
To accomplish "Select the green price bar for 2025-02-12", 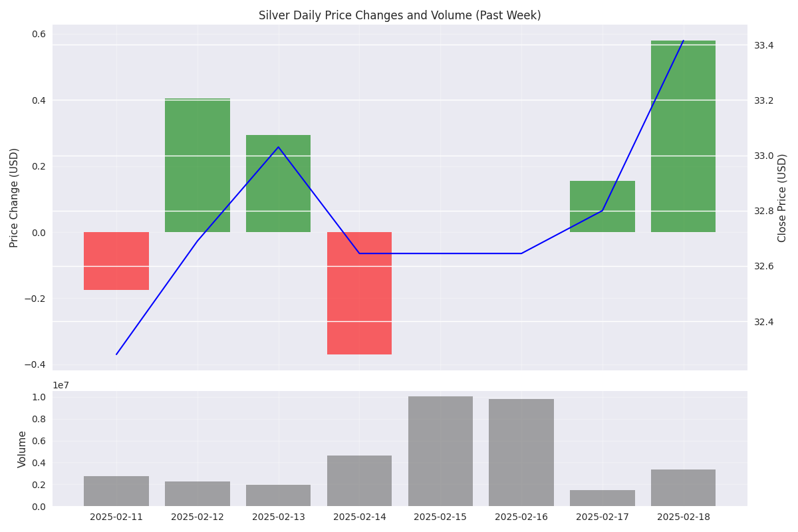I will pos(198,165).
